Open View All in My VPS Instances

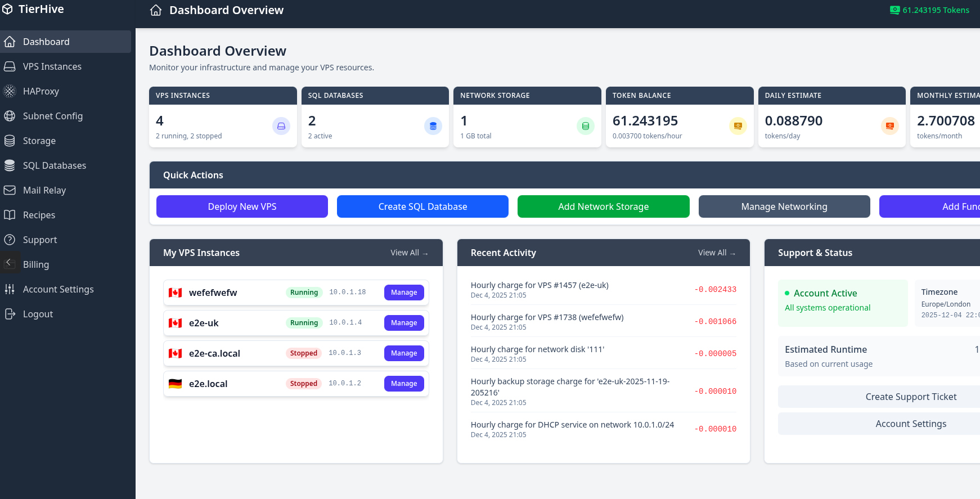pyautogui.click(x=409, y=253)
